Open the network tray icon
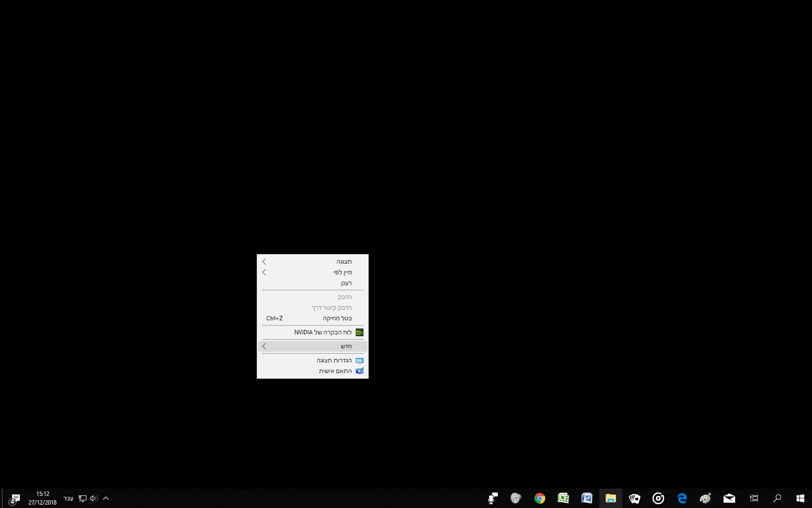812x508 pixels. tap(83, 498)
